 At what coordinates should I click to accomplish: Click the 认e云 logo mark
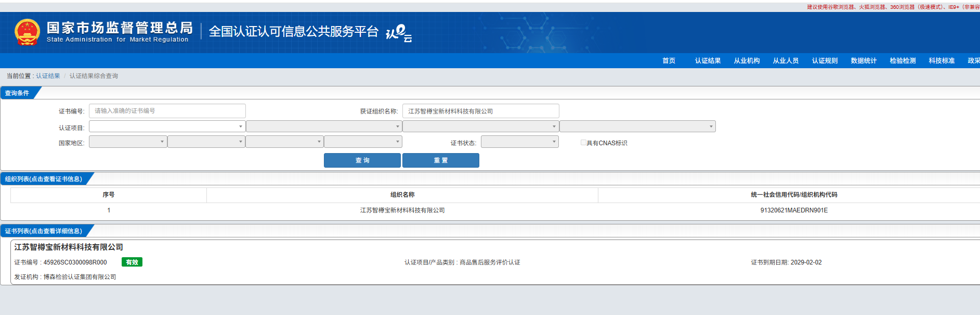(x=399, y=33)
